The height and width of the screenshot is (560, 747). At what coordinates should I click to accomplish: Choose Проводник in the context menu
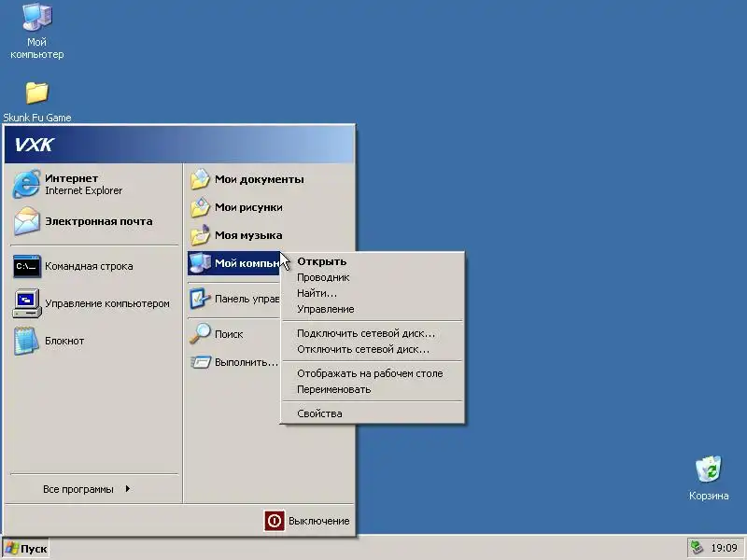point(372,277)
